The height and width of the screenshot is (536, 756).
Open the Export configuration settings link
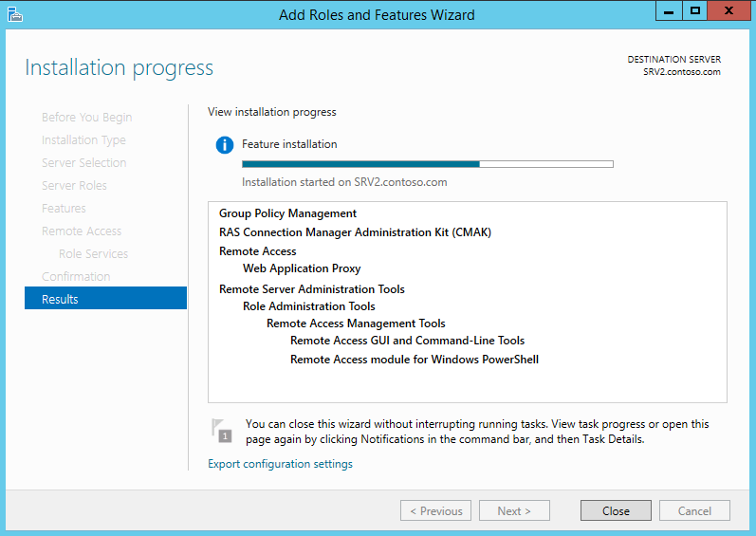pyautogui.click(x=280, y=464)
